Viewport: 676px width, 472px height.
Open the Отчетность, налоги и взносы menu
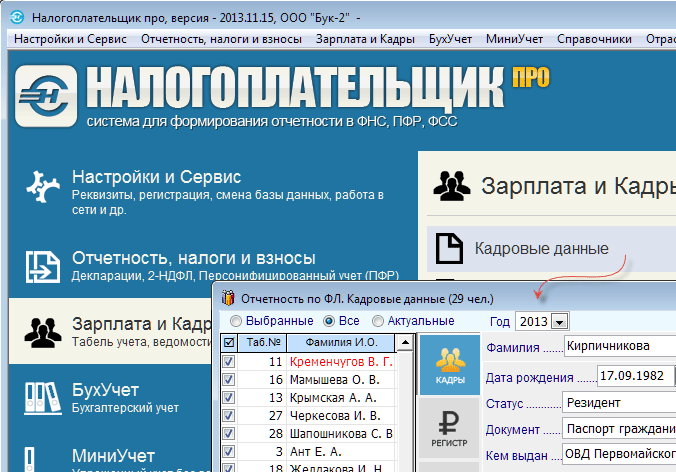coord(221,39)
